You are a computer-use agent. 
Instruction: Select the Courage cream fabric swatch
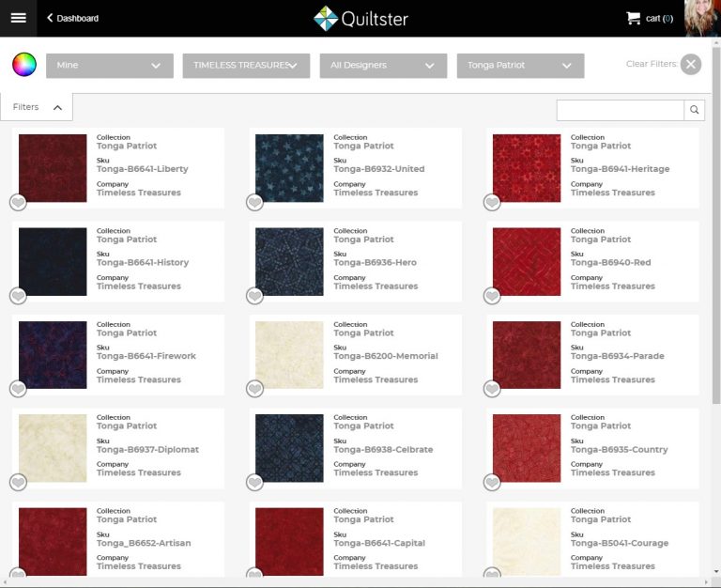coord(527,542)
